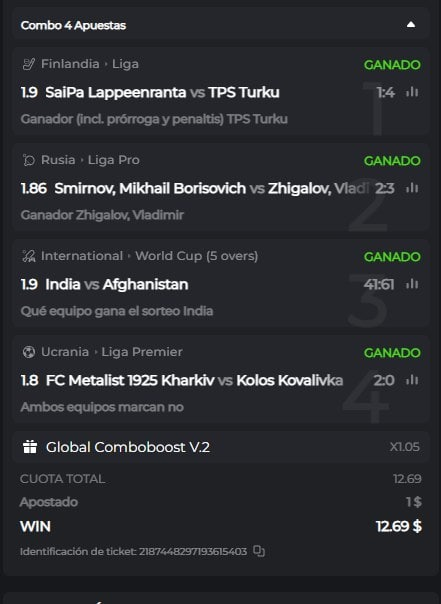Click the football icon beside Ucrania
This screenshot has height=604, width=441.
29,352
